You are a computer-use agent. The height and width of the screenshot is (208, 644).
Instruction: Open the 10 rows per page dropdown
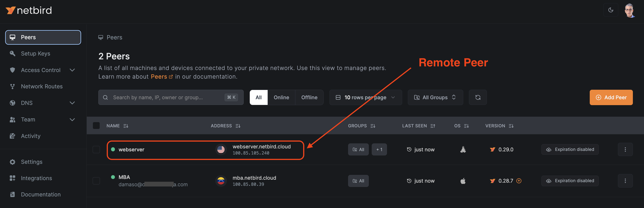point(365,97)
